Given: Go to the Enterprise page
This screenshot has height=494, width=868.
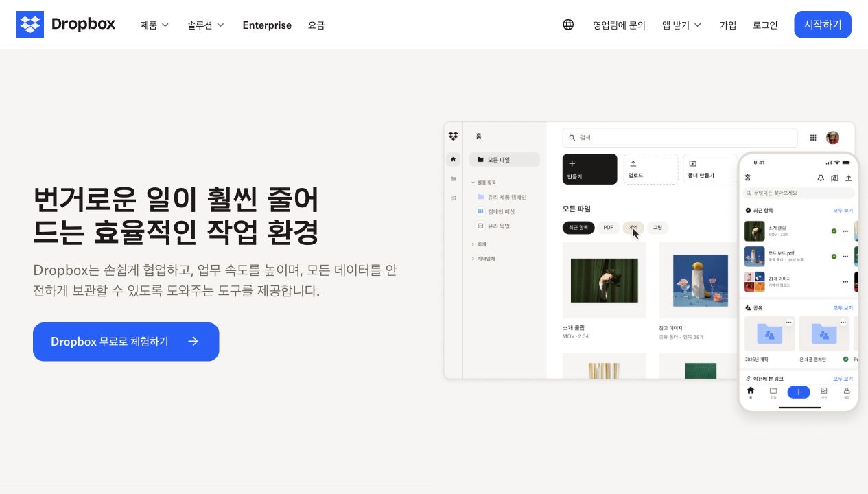Looking at the screenshot, I should coord(267,25).
